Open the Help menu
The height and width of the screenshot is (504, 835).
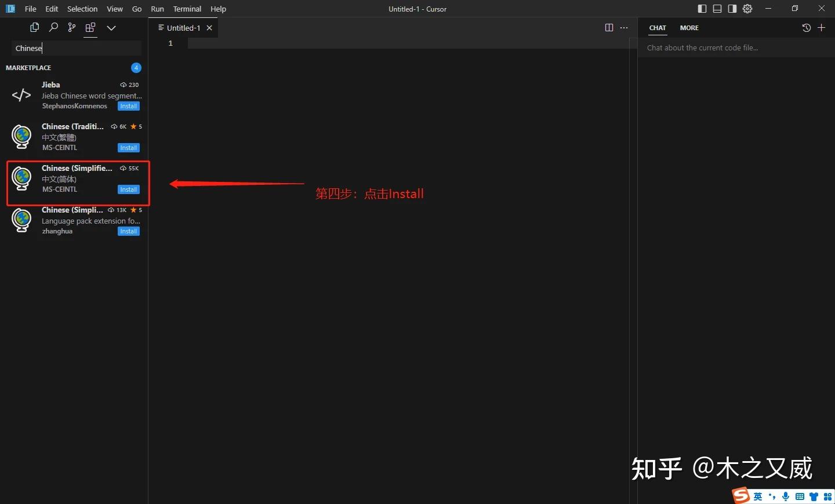tap(219, 9)
